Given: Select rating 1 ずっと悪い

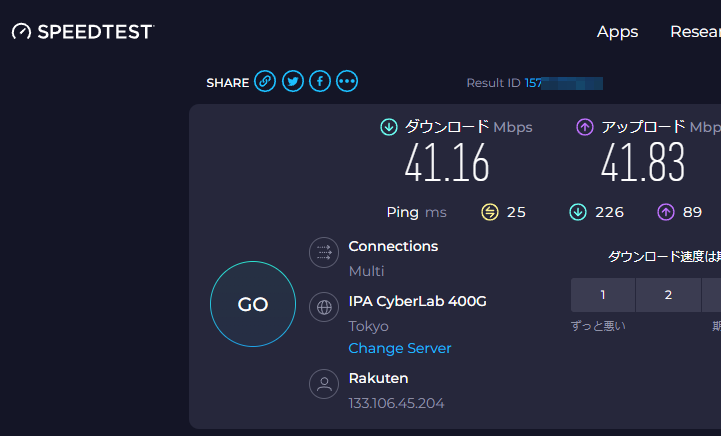Looking at the screenshot, I should click(603, 295).
